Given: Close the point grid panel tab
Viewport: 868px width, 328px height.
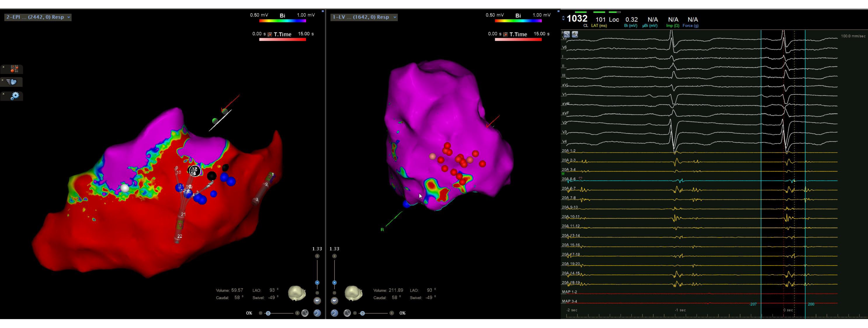Looking at the screenshot, I should (3, 67).
